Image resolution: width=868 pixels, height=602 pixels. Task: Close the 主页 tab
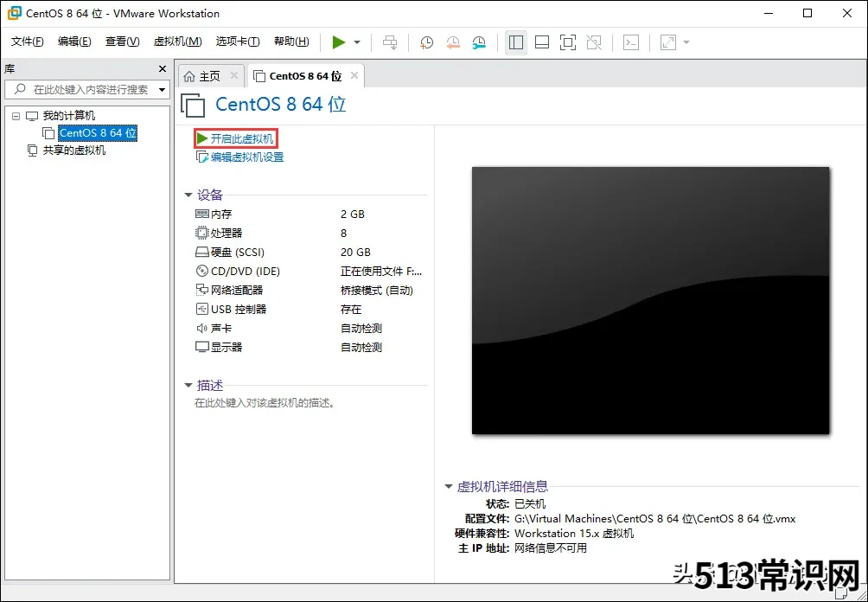tap(234, 76)
